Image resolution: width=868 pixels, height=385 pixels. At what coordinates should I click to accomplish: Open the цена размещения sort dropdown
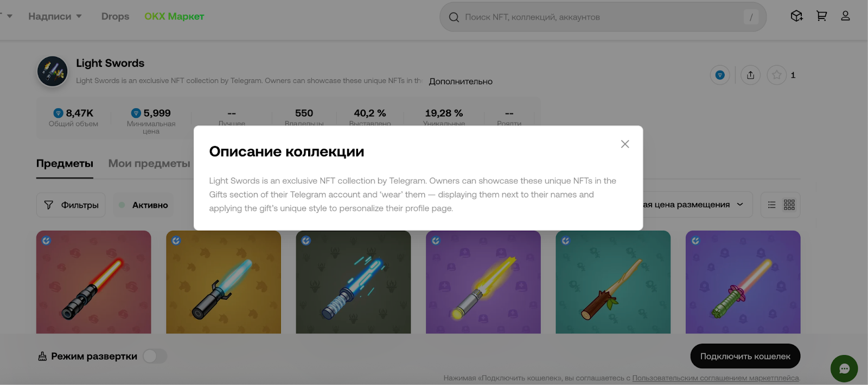pyautogui.click(x=693, y=205)
